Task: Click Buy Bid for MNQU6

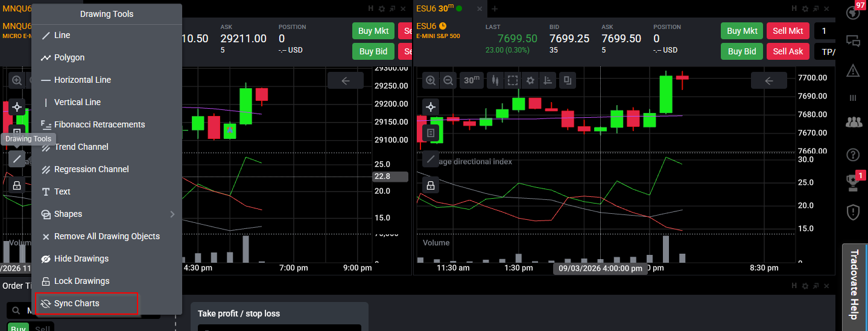Action: [x=373, y=51]
